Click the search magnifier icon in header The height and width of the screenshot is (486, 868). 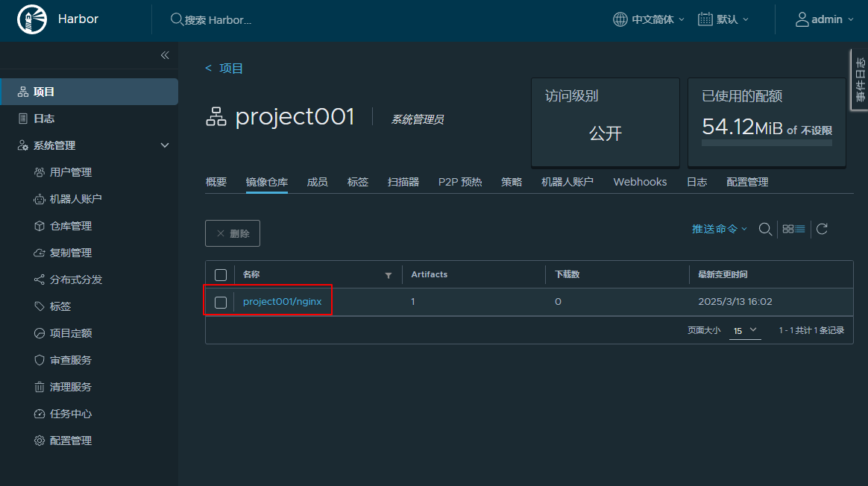[176, 19]
